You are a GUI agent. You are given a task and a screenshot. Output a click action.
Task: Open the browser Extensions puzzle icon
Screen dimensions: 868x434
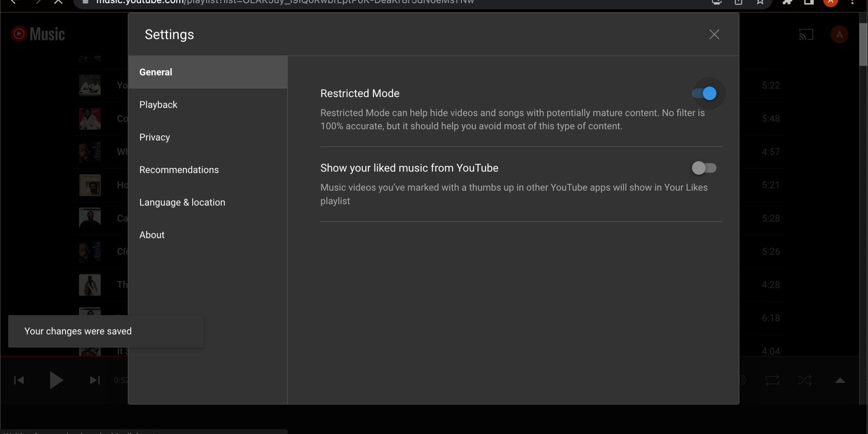pos(787,2)
